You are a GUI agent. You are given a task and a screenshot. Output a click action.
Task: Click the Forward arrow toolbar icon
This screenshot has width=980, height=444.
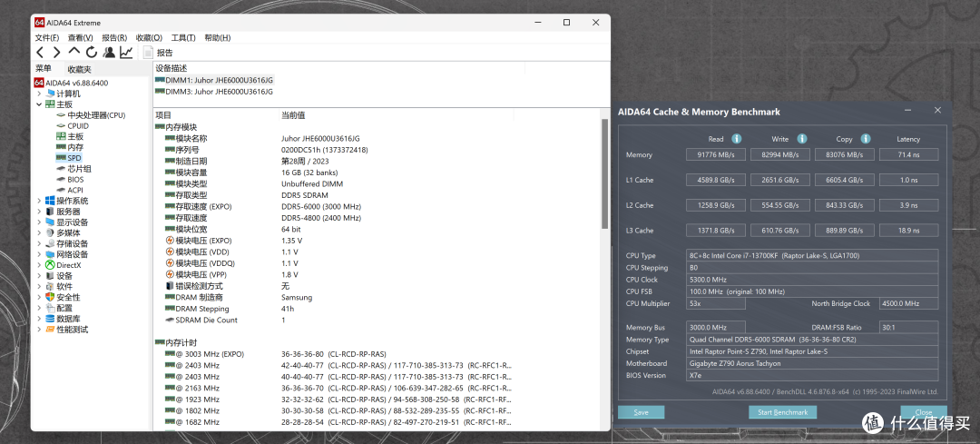point(57,53)
